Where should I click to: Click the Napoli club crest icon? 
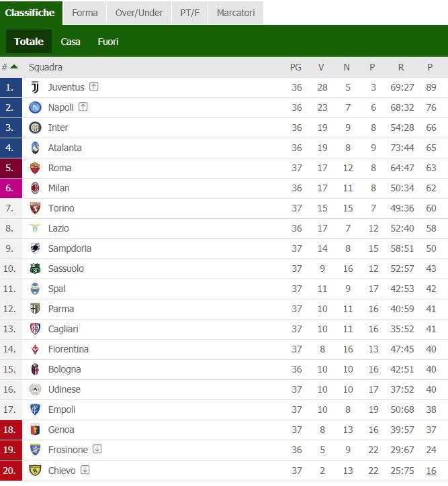[35, 107]
